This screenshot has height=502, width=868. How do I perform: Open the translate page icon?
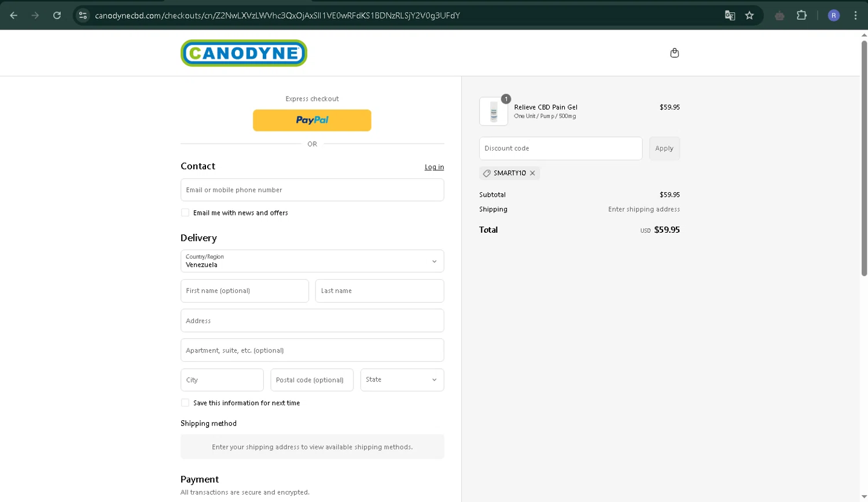(x=730, y=16)
